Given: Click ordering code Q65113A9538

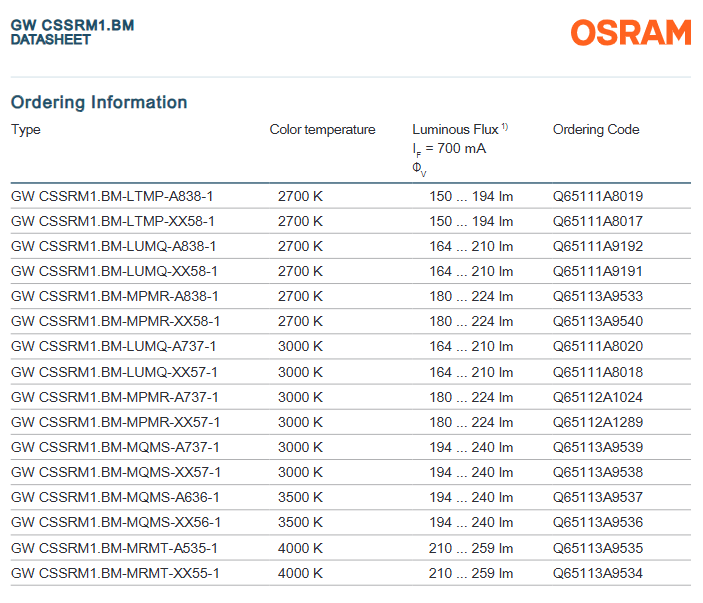Looking at the screenshot, I should point(598,473).
